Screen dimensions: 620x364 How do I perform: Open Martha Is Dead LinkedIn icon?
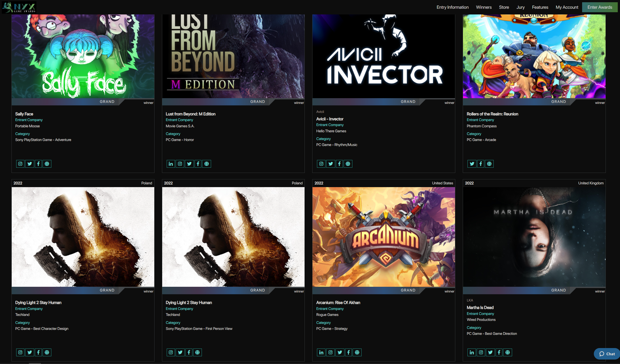click(472, 352)
